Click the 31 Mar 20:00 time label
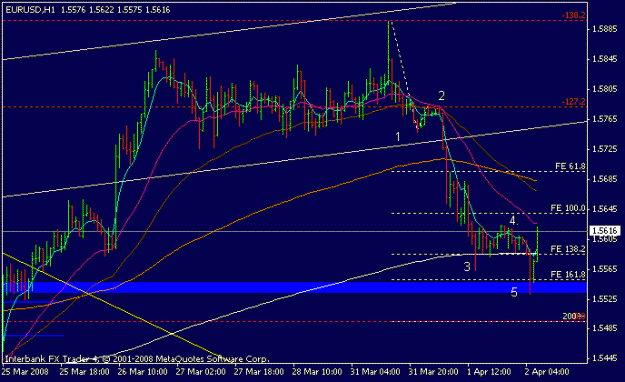 point(433,372)
